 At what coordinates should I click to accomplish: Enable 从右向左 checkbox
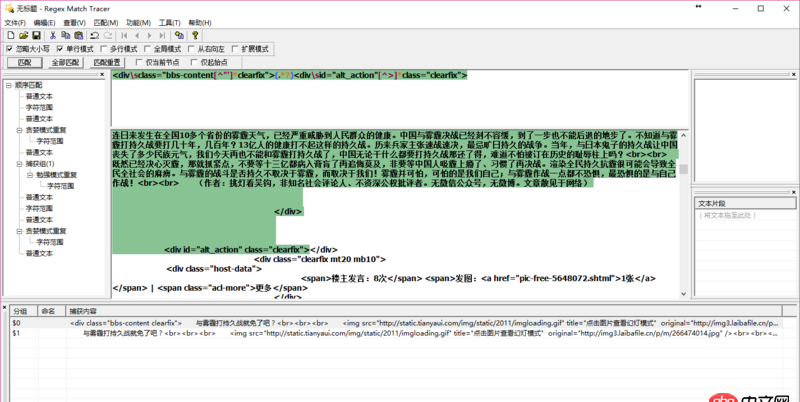191,49
